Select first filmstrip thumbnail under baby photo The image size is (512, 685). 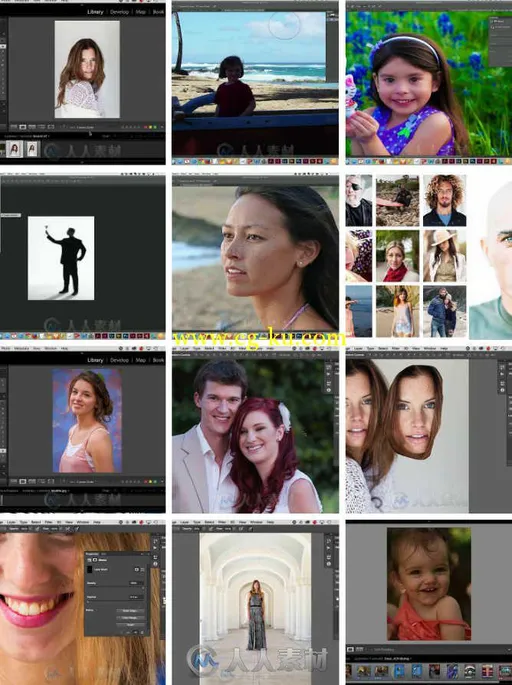click(x=349, y=671)
